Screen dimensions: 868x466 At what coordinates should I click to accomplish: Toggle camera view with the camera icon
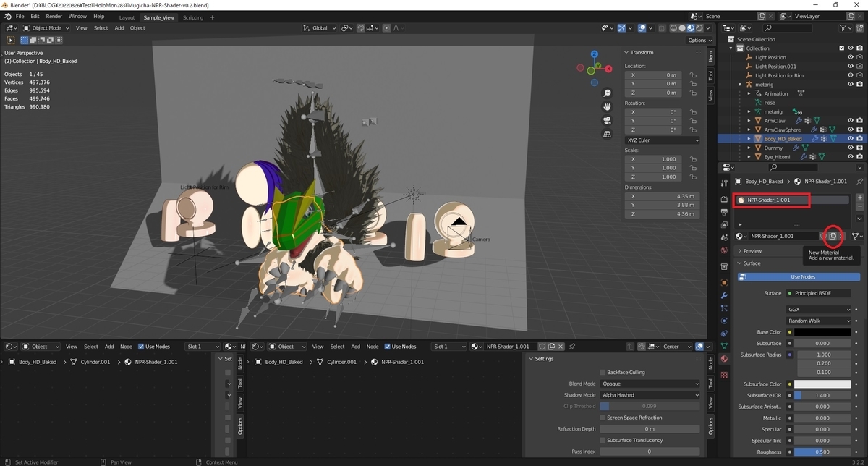(x=608, y=120)
